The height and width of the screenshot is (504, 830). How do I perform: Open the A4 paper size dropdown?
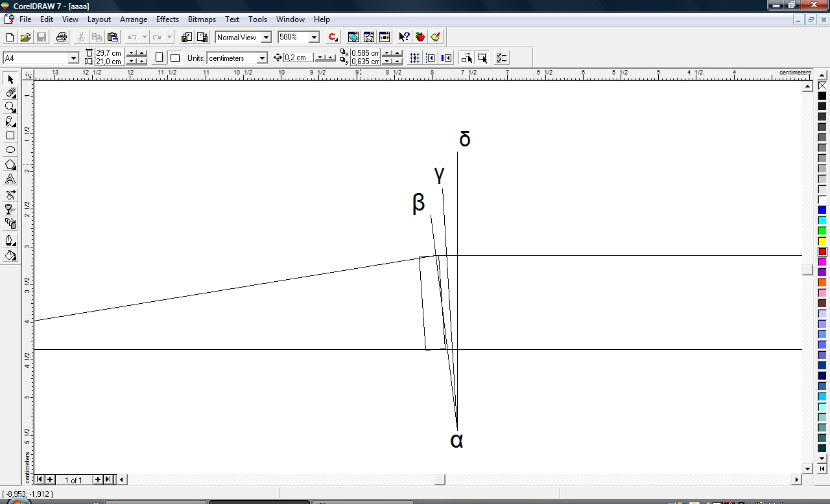(73, 58)
